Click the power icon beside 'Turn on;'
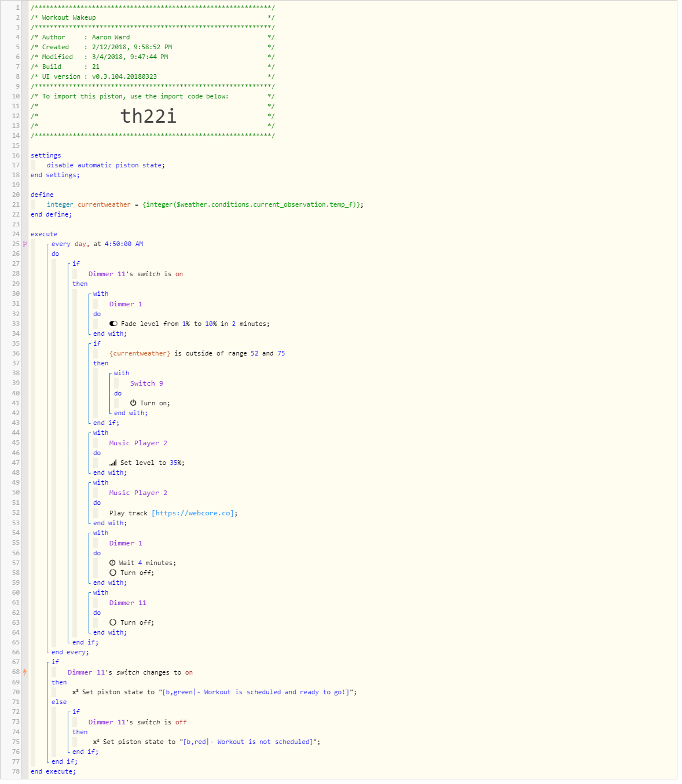682x784 pixels. (x=133, y=403)
